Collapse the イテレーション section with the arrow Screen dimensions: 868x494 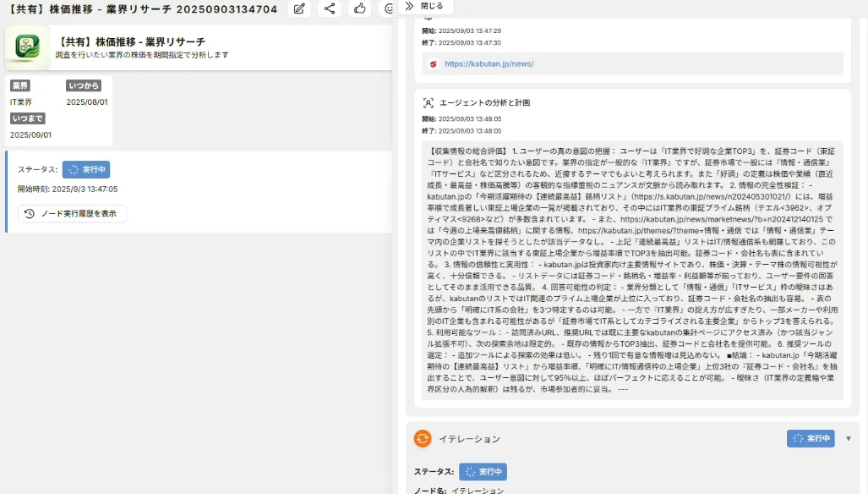click(x=848, y=438)
